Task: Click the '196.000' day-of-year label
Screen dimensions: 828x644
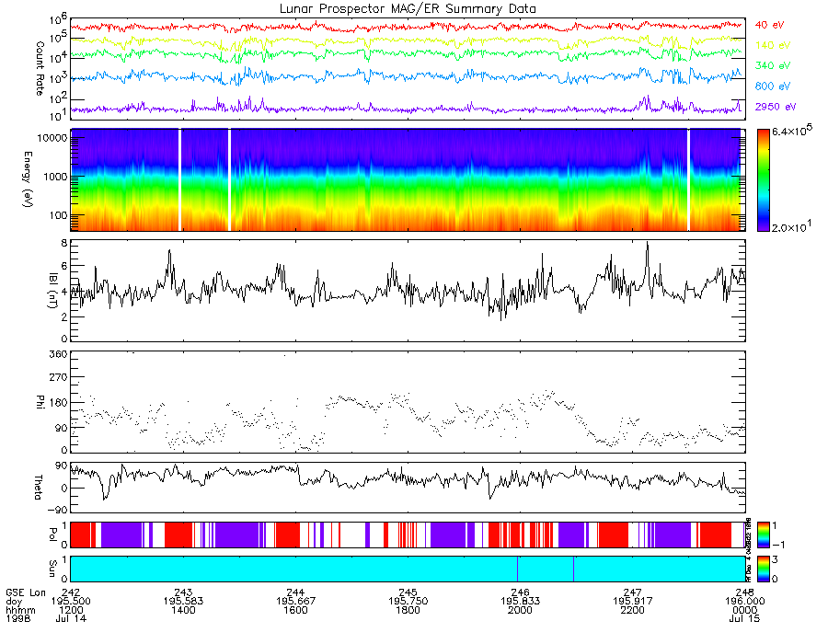Action: 744,602
